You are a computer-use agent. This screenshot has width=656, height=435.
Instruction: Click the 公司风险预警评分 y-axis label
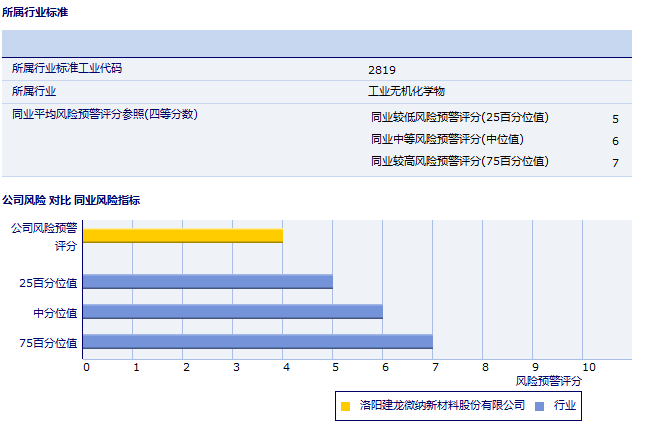[x=44, y=236]
